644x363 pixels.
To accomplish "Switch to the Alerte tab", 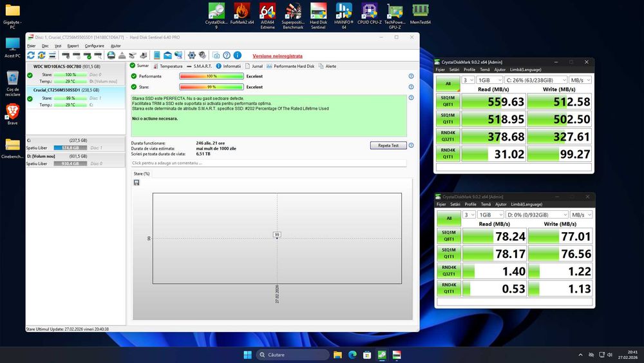I will point(327,66).
